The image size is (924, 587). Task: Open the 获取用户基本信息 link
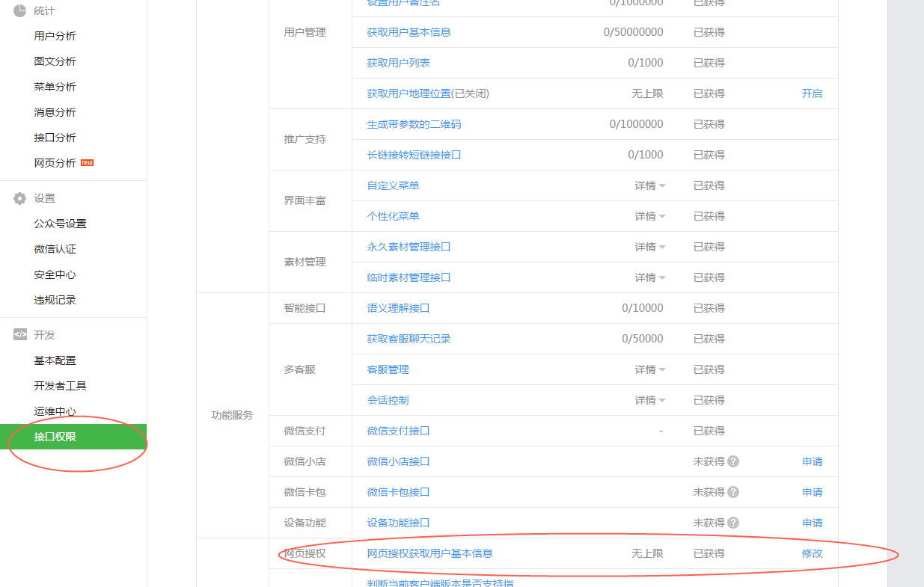click(409, 32)
